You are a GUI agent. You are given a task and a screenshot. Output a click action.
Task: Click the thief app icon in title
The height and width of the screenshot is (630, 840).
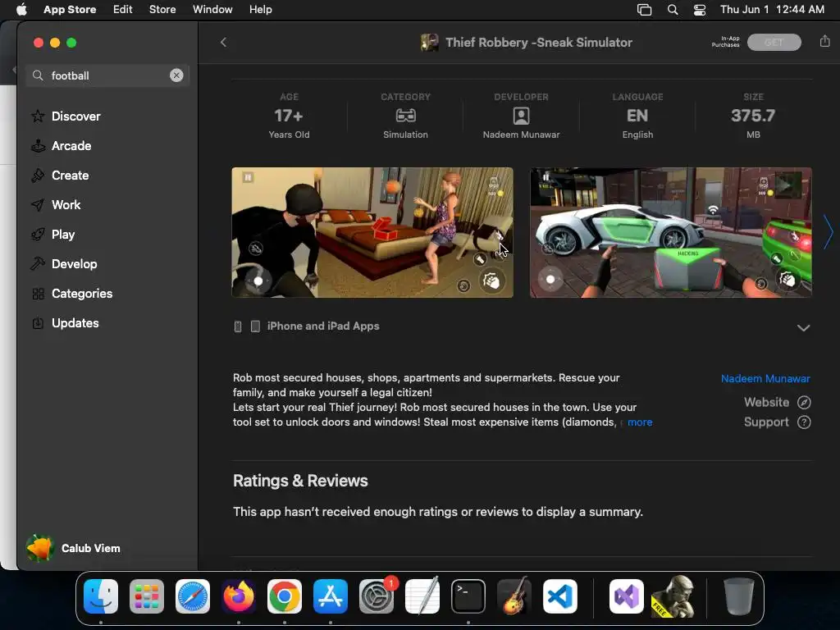(429, 43)
